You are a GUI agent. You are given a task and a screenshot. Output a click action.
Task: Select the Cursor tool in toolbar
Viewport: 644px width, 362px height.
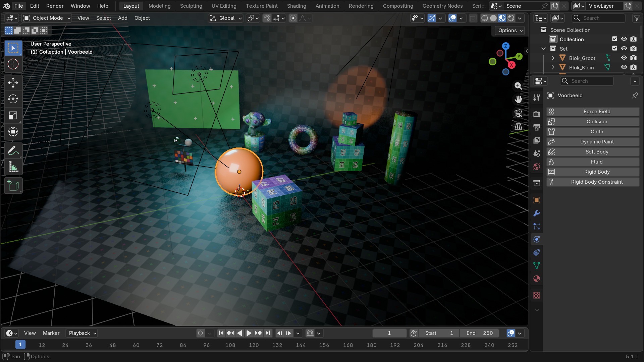point(13,64)
